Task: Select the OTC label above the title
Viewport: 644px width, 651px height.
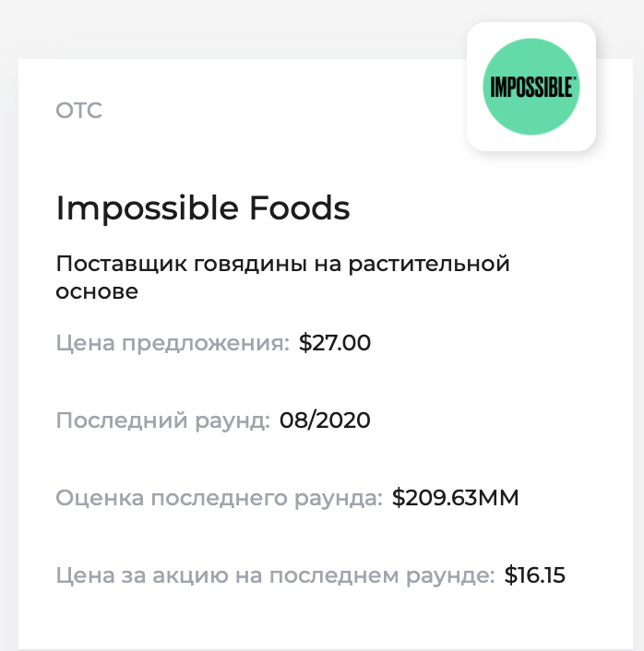Action: (79, 111)
